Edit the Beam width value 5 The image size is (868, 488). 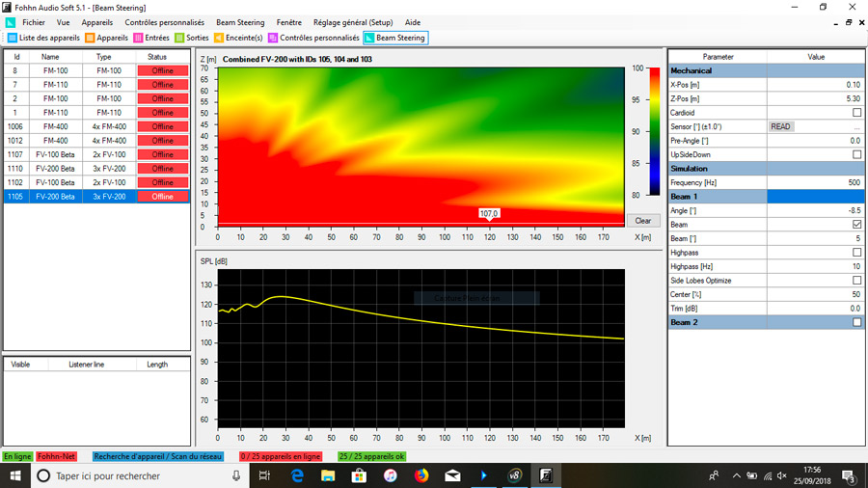pyautogui.click(x=815, y=238)
